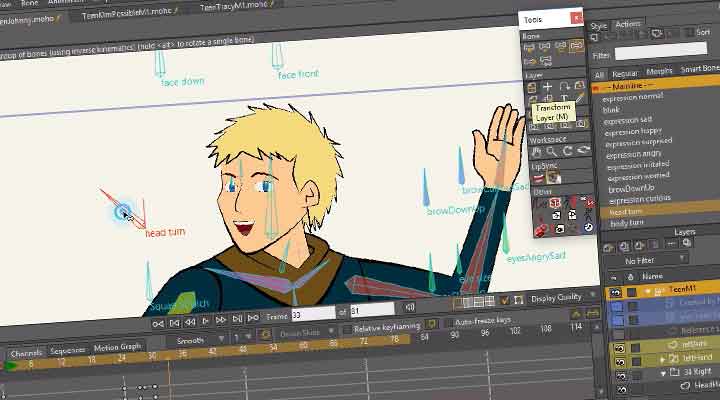This screenshot has width=720, height=400.
Task: Click the blue clock icon in Other tools
Action: click(588, 227)
